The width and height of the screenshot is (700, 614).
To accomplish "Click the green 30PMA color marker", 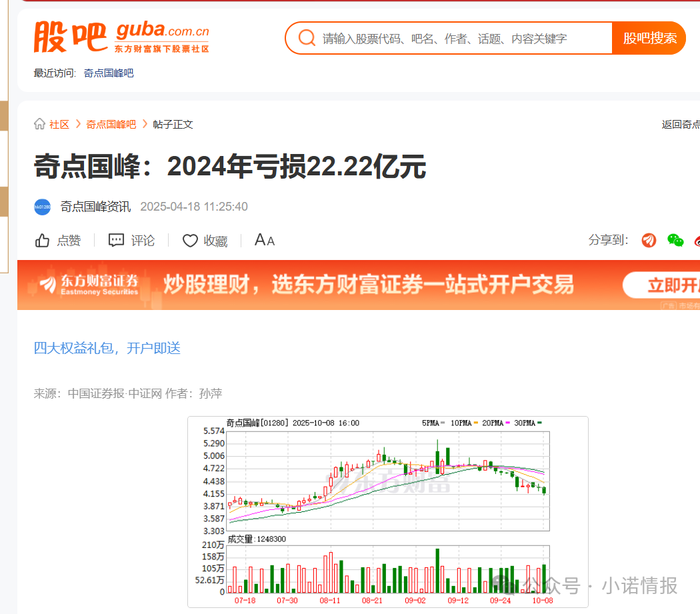I will 539,422.
